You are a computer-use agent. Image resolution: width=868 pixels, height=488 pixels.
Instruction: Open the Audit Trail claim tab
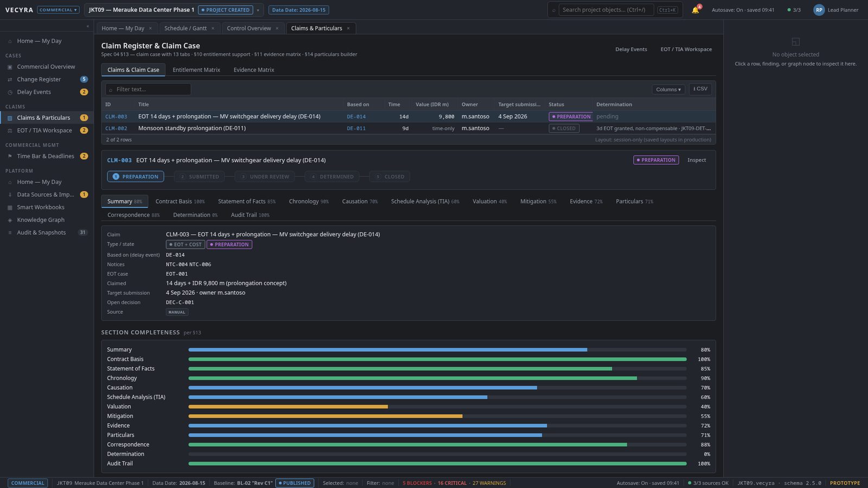(250, 215)
